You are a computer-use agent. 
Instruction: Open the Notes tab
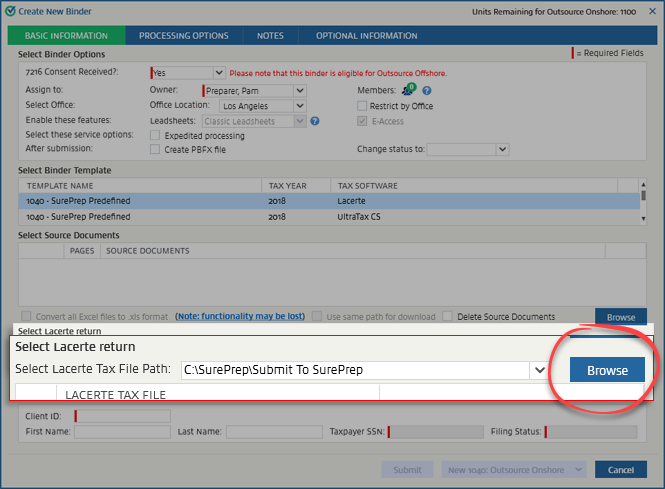pyautogui.click(x=270, y=36)
